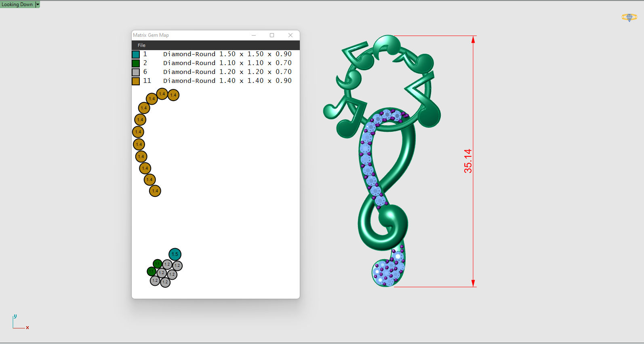Select the Diamond-Round 1.40 x 1.40 x 0.90 row
The width and height of the screenshot is (644, 344).
point(227,81)
